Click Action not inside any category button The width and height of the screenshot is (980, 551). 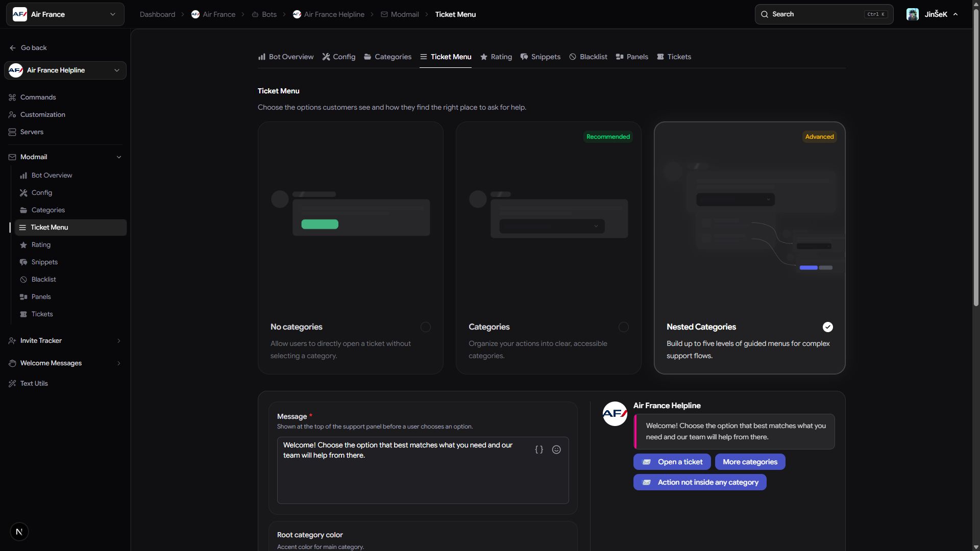pos(700,482)
